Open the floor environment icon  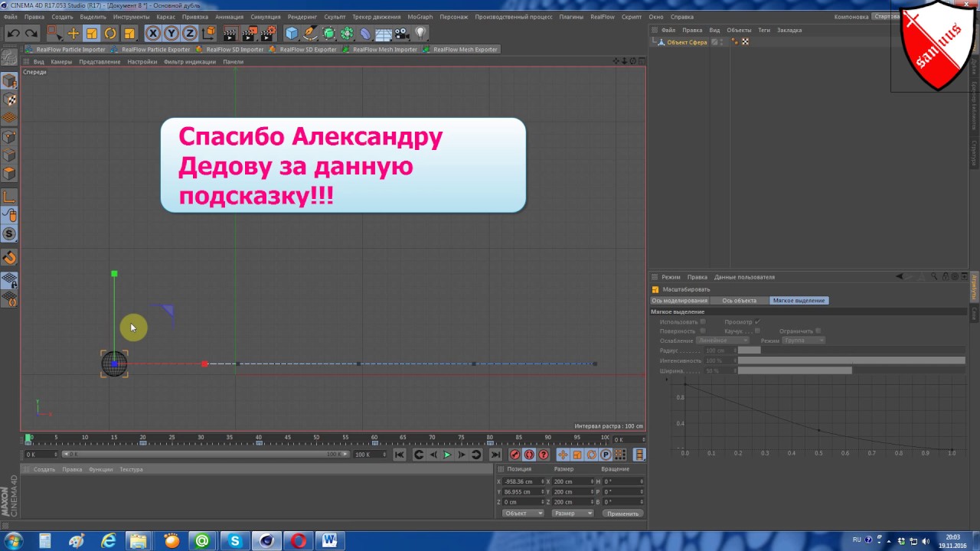[x=384, y=33]
